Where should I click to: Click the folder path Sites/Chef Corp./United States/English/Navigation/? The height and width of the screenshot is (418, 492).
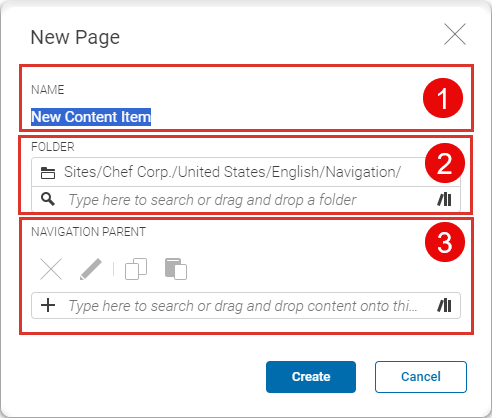(232, 172)
